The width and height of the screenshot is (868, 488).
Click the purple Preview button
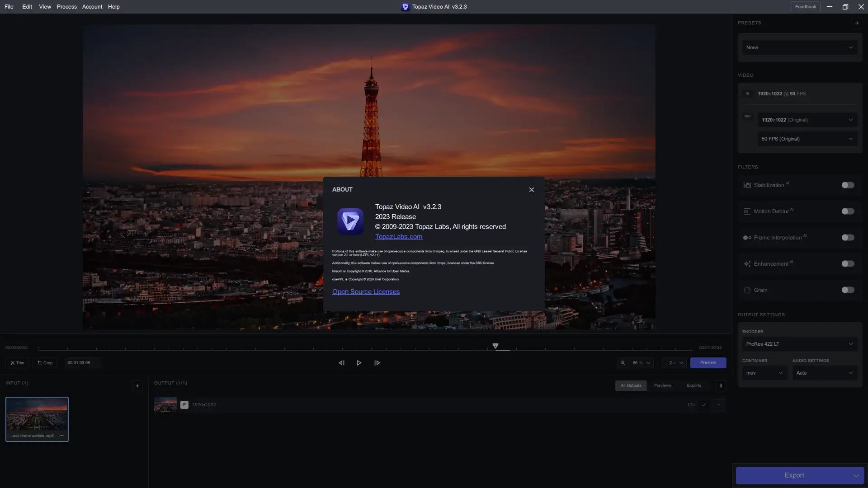708,363
